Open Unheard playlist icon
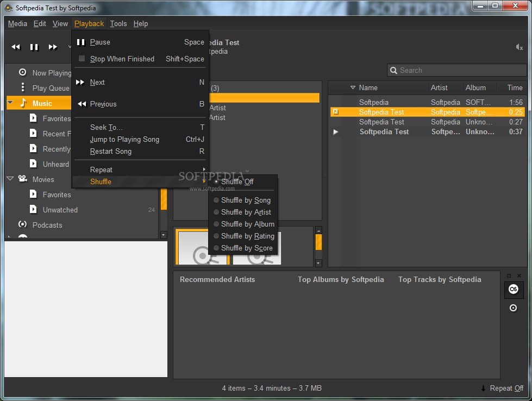The image size is (532, 401). (x=33, y=164)
